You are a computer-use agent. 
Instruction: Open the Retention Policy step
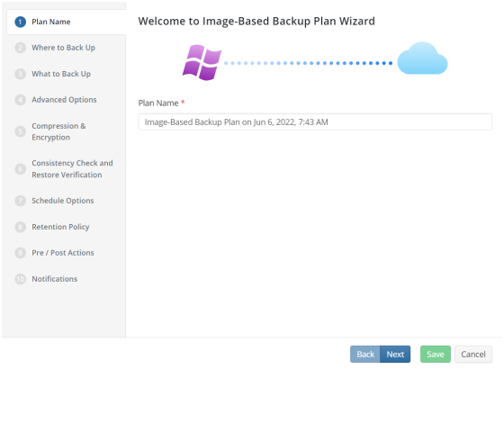point(60,227)
